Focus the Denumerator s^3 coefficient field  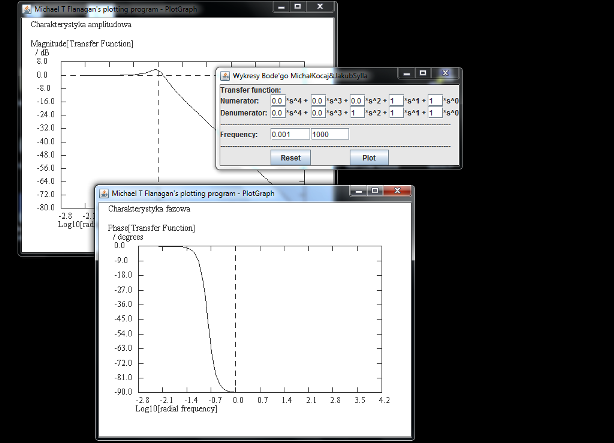[318, 113]
